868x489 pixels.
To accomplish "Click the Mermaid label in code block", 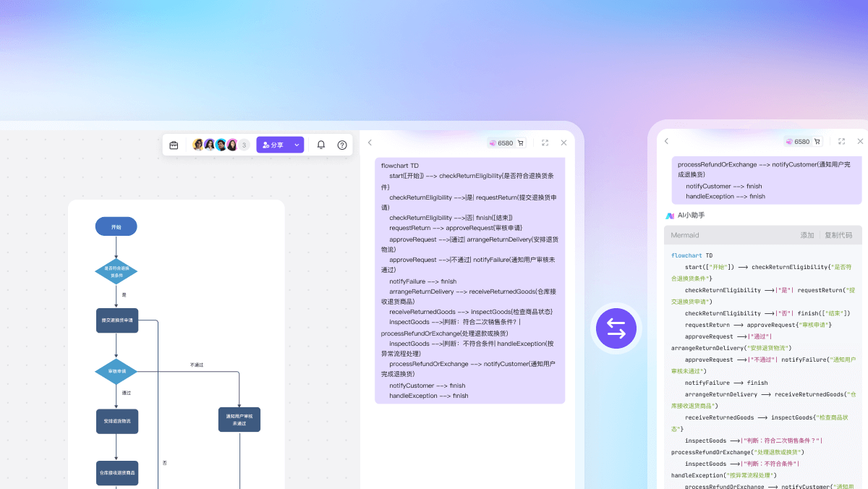I will point(685,235).
